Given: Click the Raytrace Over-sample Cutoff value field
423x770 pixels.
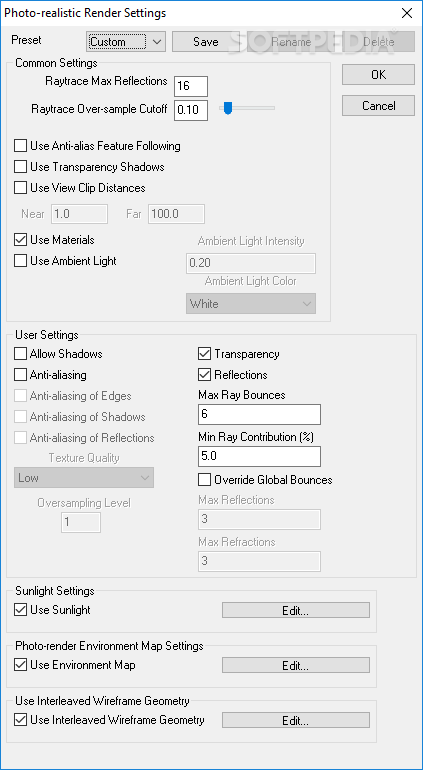Looking at the screenshot, I should click(191, 110).
